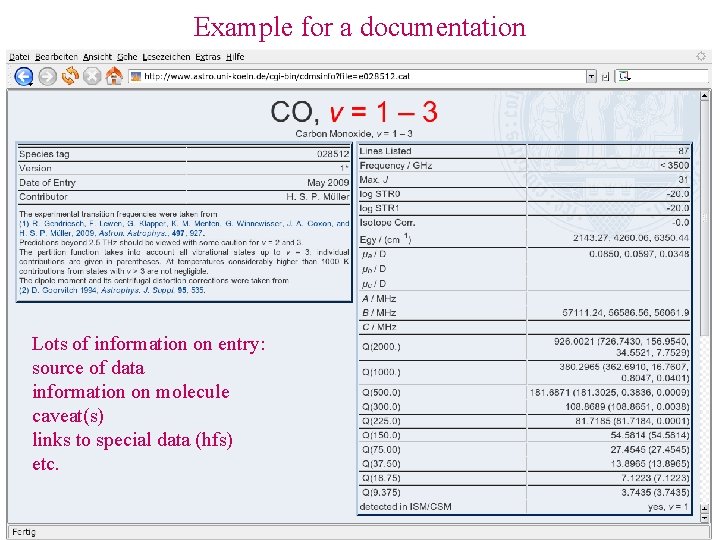Click the Q(18.75) row label
The image size is (720, 540).
[x=381, y=478]
